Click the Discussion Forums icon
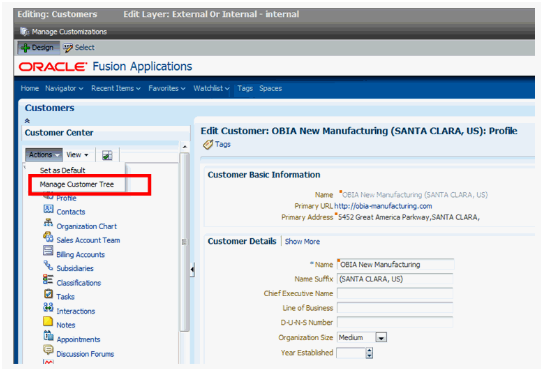The image size is (543, 371). click(x=48, y=350)
